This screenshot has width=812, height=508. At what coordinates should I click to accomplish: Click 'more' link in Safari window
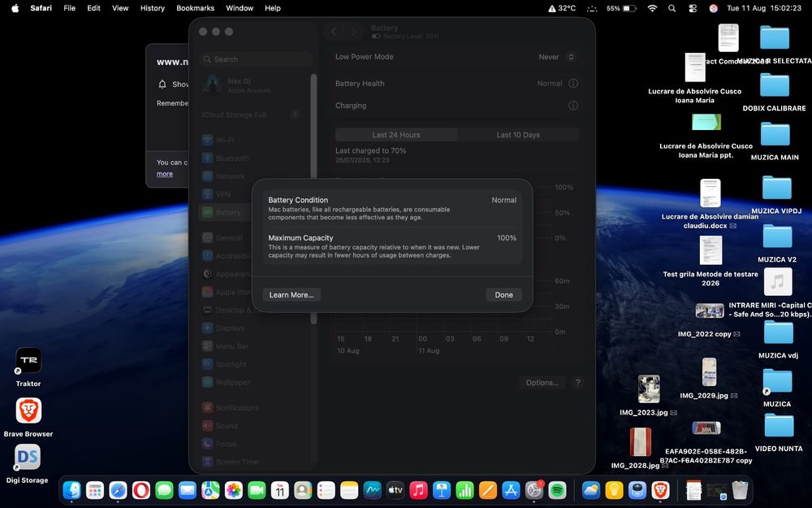click(x=165, y=174)
